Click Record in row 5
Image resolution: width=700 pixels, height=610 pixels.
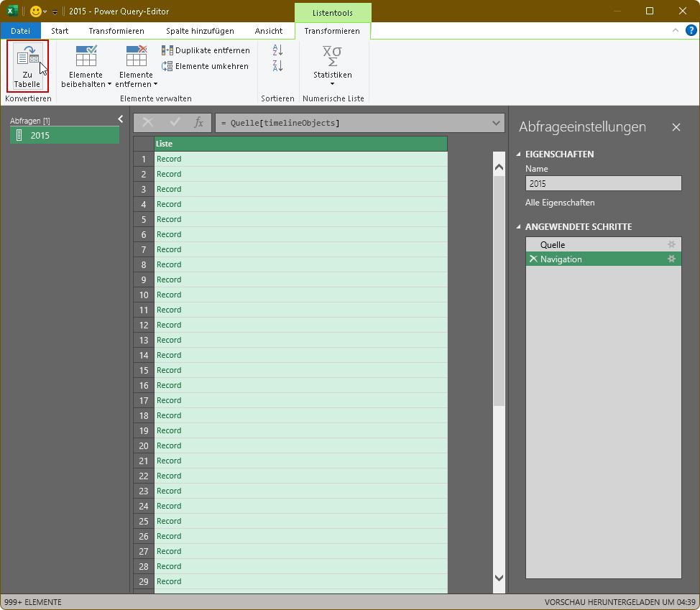[x=170, y=219]
